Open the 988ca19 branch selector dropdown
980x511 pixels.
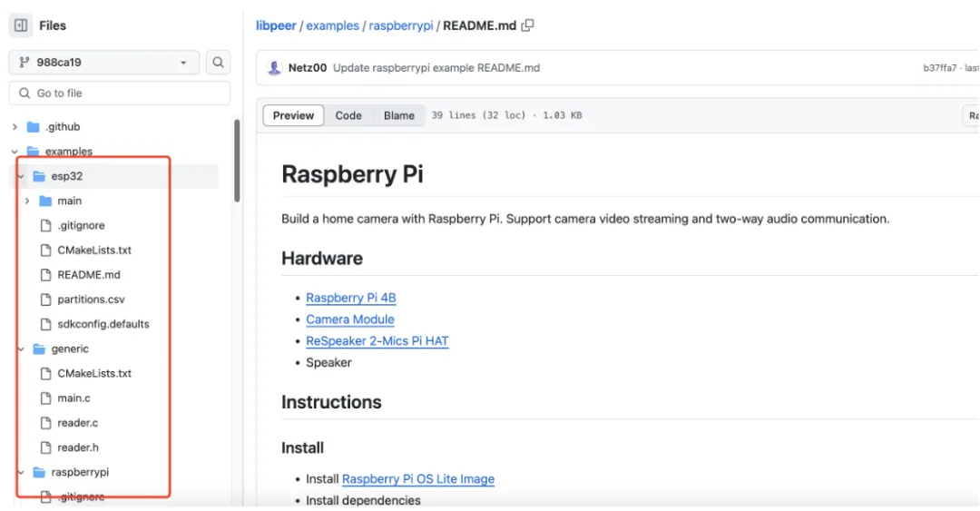click(103, 62)
